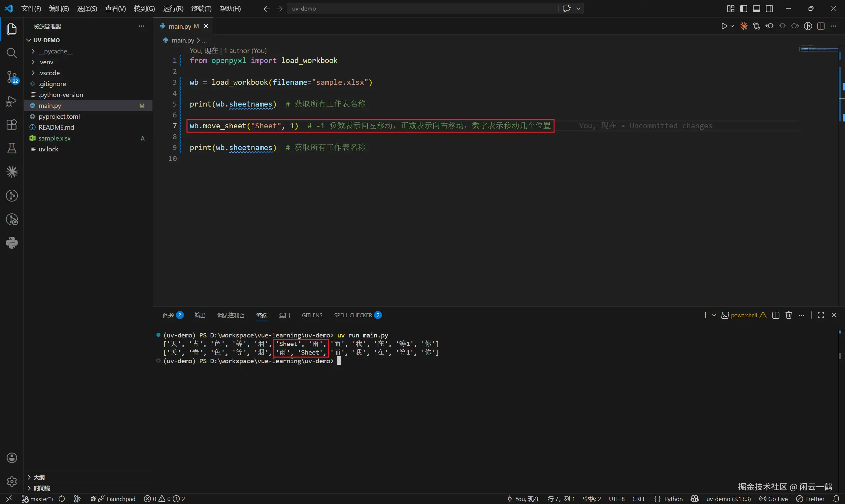Screen dimensions: 845x504
Task: Open Run and Debug view
Action: pyautogui.click(x=12, y=101)
